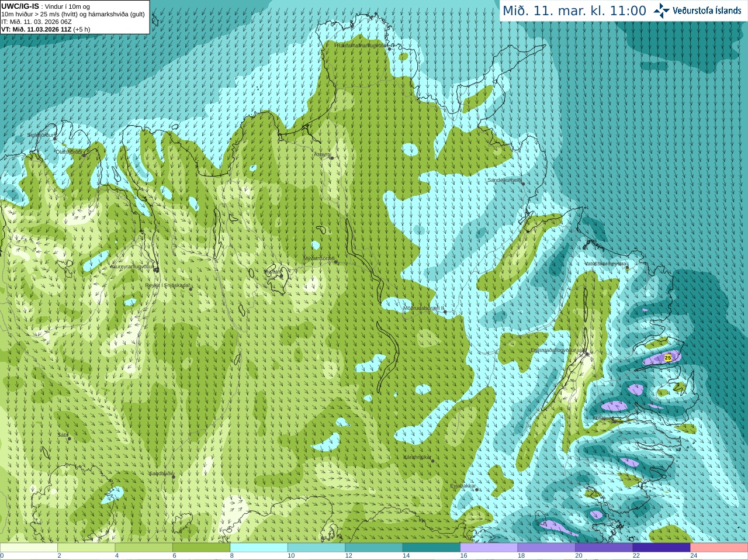Viewport: 748px width, 560px height.
Task: Click the yellow 25 gust marker
Action: point(668,357)
